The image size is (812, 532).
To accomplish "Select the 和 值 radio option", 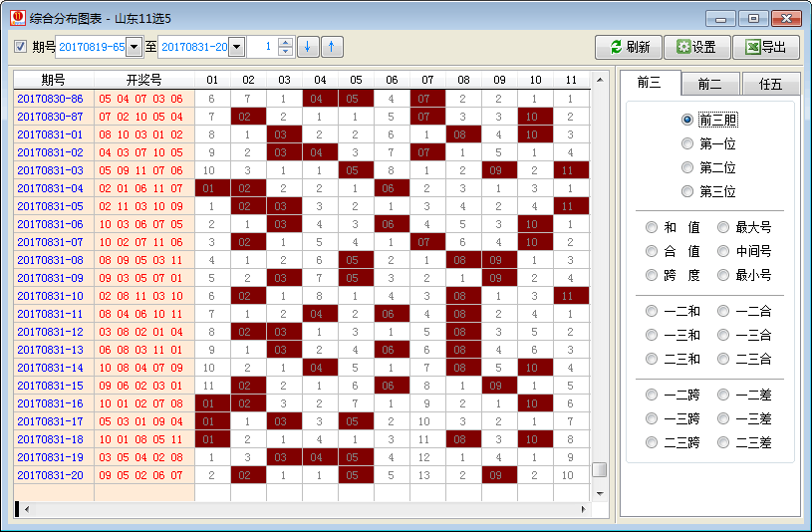I will click(x=652, y=227).
